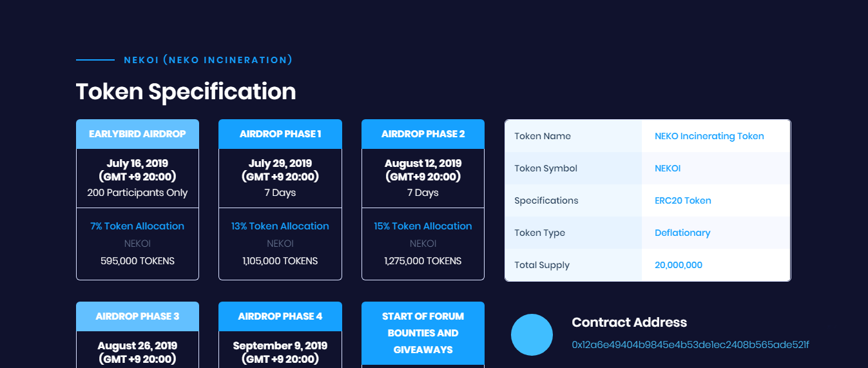Select the Deflationary token type value
Viewport: 868px width, 368px height.
click(x=682, y=233)
